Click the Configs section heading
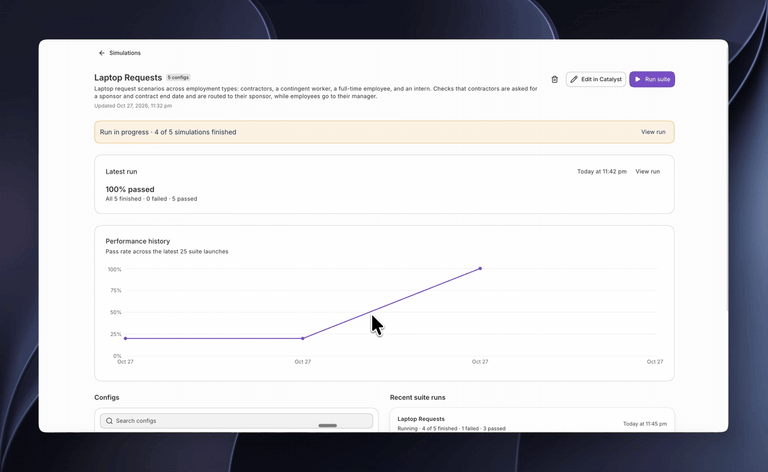Screen dimensions: 768x472 point(107,398)
